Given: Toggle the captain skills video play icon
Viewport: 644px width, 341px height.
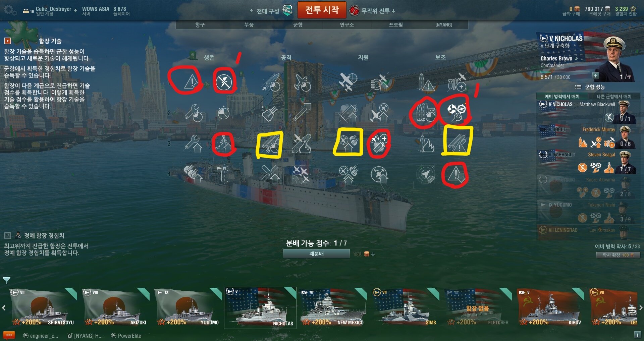Looking at the screenshot, I should [x=7, y=41].
